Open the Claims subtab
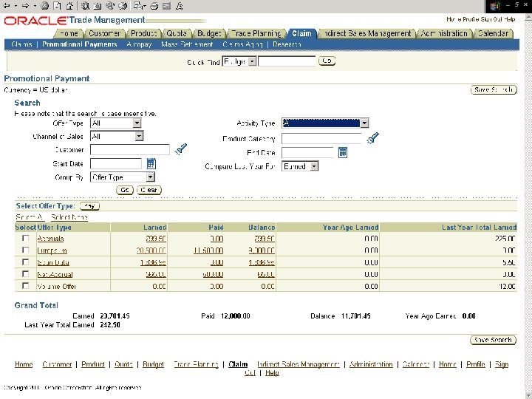 coord(21,44)
